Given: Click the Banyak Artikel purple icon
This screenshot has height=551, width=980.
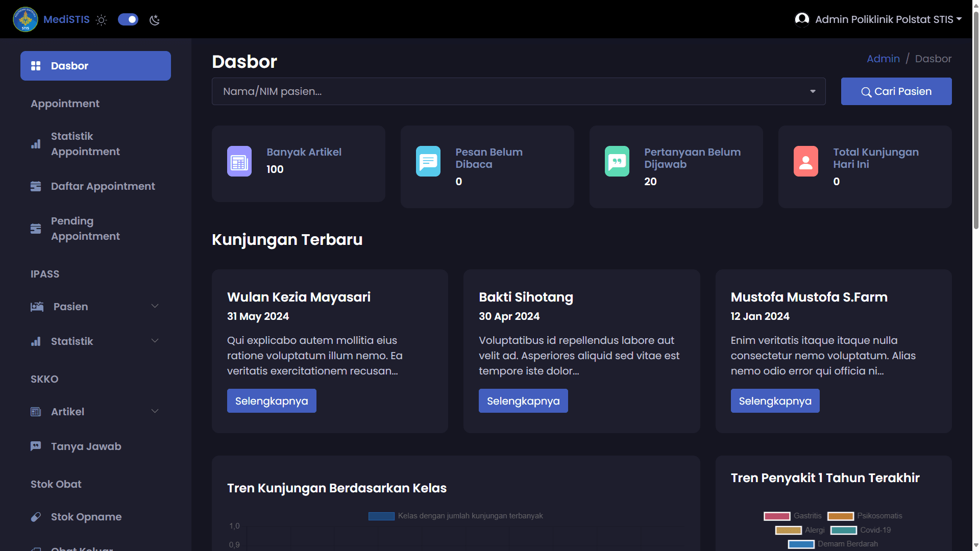Looking at the screenshot, I should [239, 161].
